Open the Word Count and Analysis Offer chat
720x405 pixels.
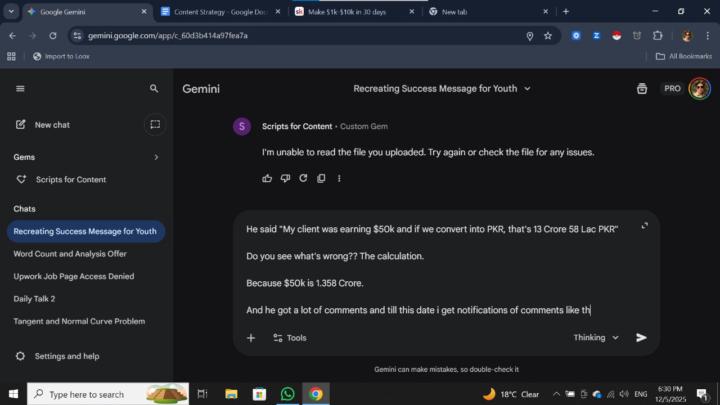point(70,254)
